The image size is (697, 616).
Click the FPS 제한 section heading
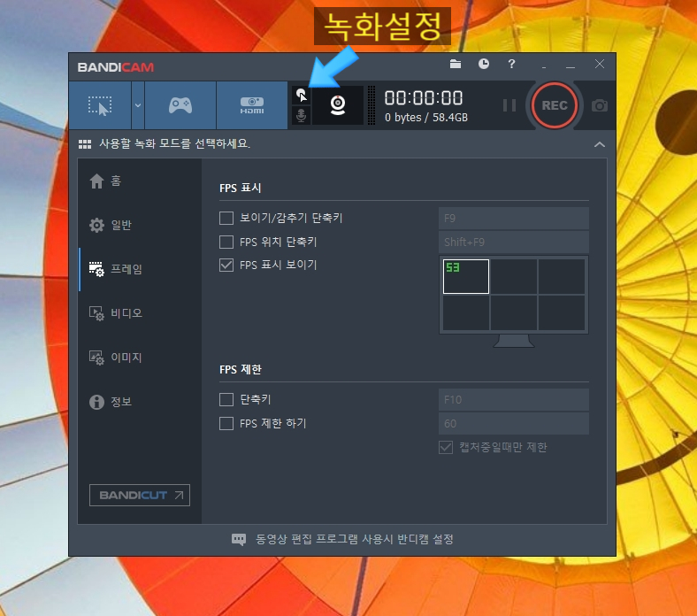pyautogui.click(x=241, y=370)
